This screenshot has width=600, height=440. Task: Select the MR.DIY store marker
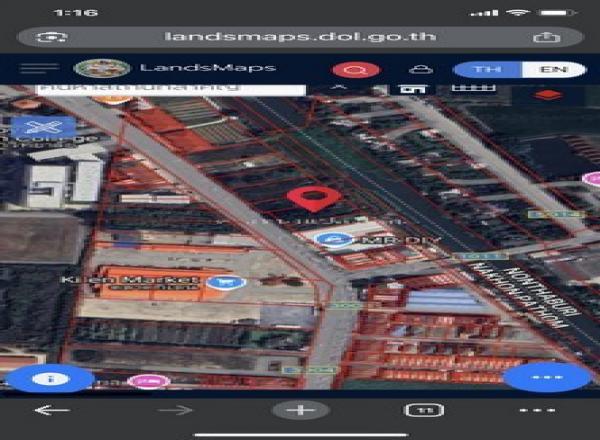340,240
